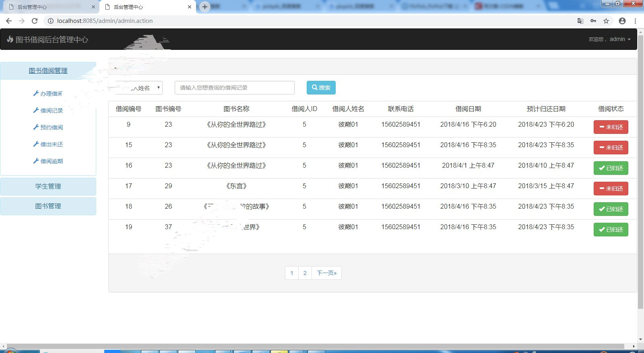This screenshot has height=353, width=644.
Task: Click the blue 搜索 button
Action: [x=321, y=88]
